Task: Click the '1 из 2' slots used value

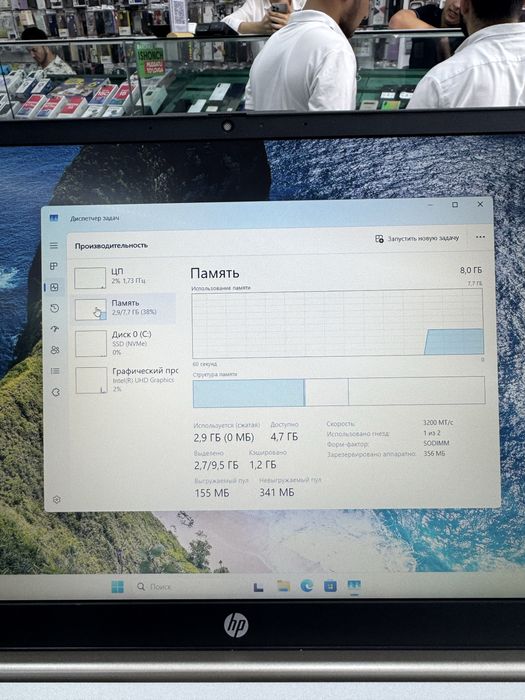Action: coord(432,433)
